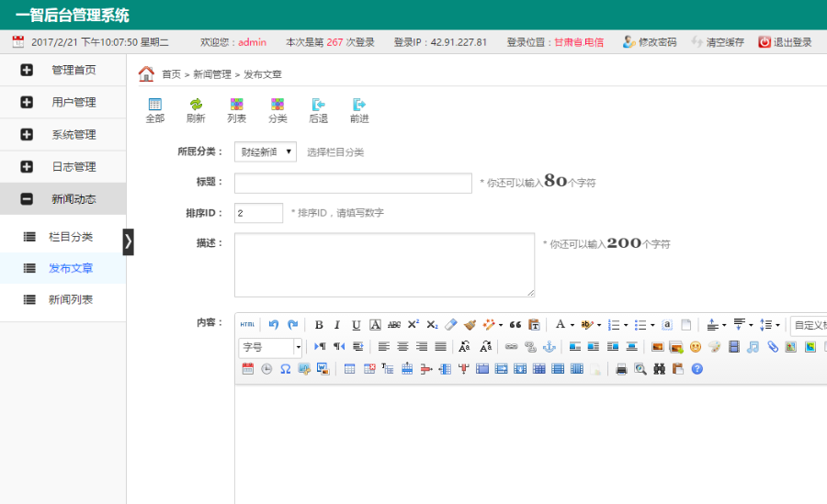Click 清空缓存 clear cache link

[718, 42]
